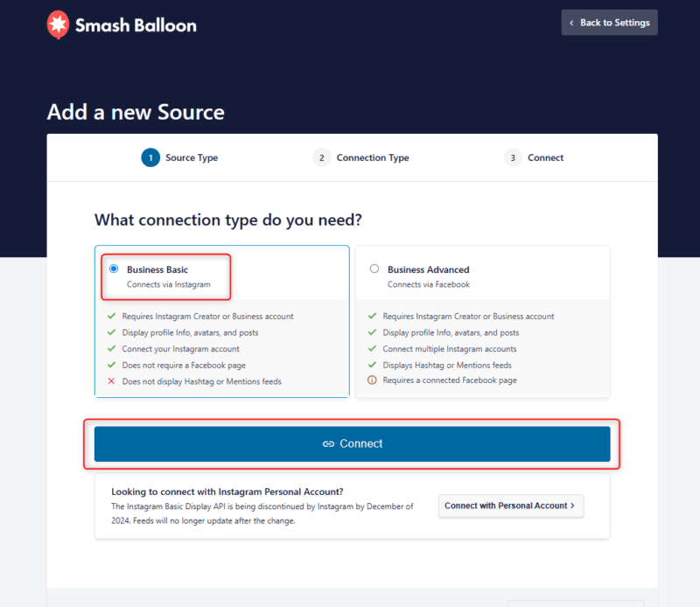Click the left chevron in Back to Settings
Screen dimensions: 700x607
click(x=572, y=23)
